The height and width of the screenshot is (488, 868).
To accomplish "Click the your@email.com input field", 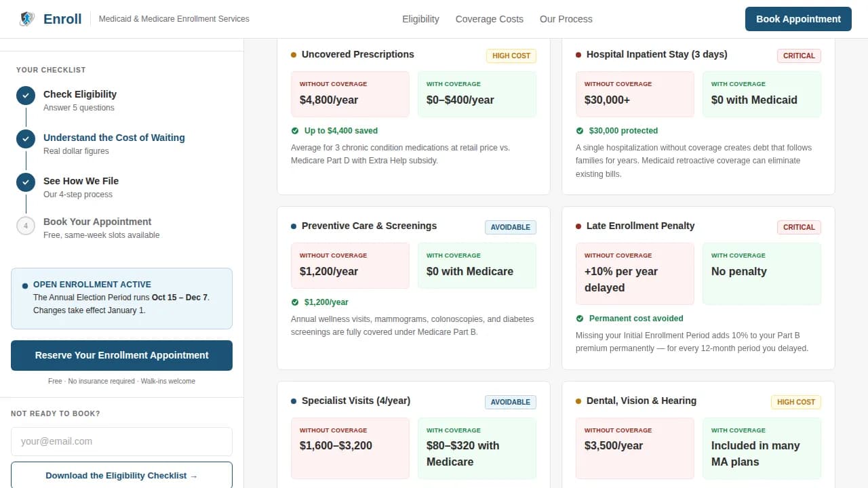I will click(x=121, y=441).
